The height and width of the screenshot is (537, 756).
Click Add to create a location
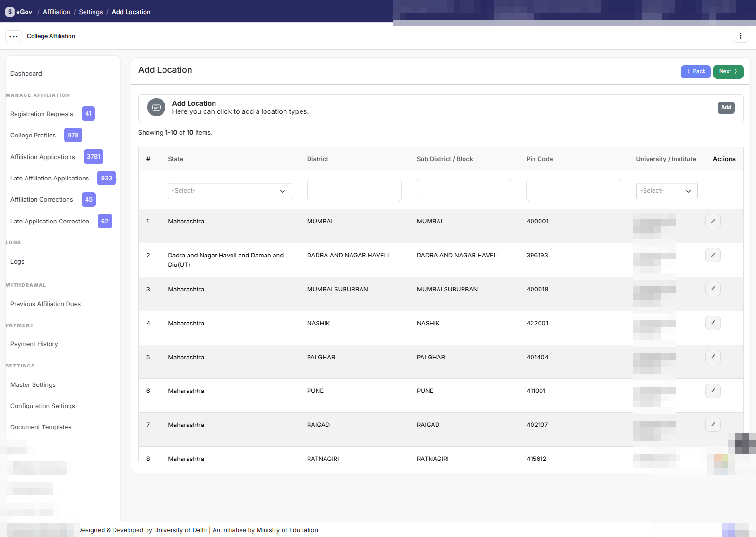726,108
